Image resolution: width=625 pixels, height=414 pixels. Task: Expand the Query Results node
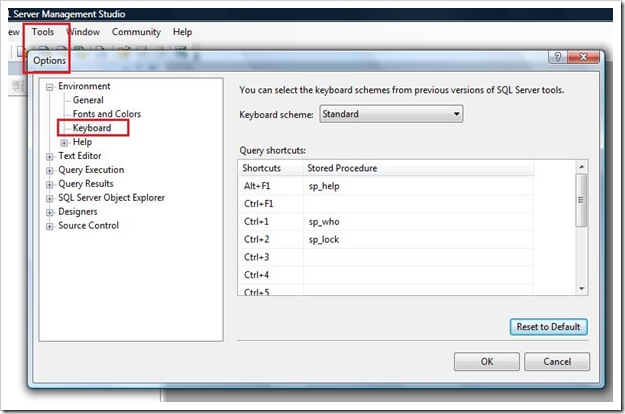49,184
